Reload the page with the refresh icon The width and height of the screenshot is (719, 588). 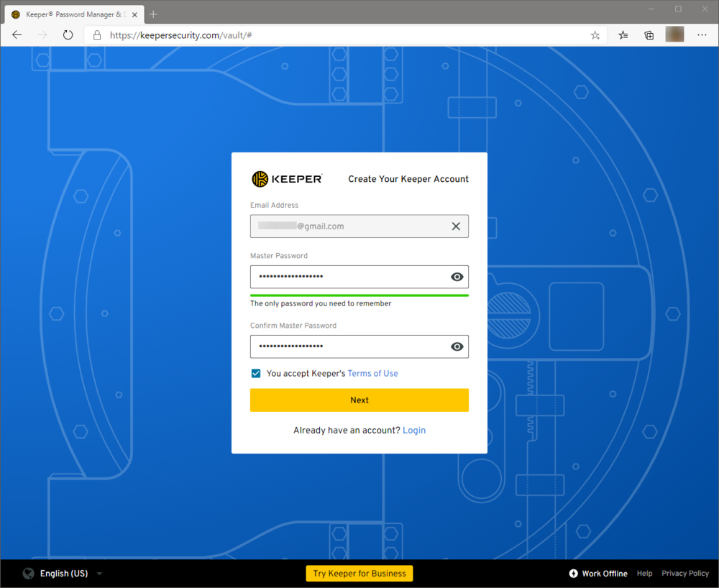click(x=68, y=35)
